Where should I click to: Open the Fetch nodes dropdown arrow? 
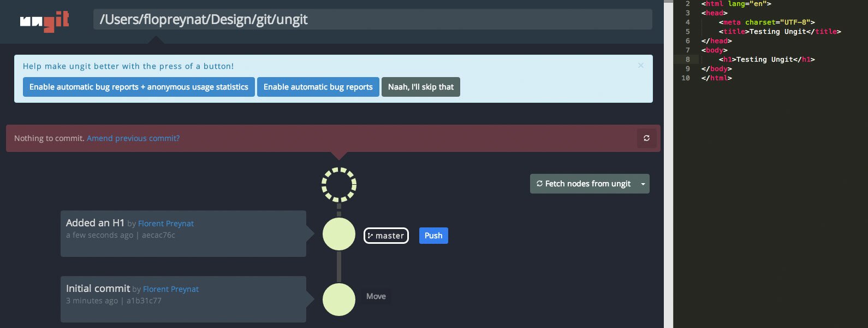[x=643, y=184]
